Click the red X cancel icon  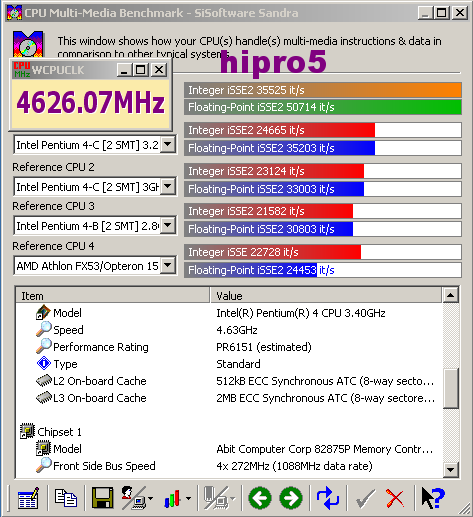[395, 498]
